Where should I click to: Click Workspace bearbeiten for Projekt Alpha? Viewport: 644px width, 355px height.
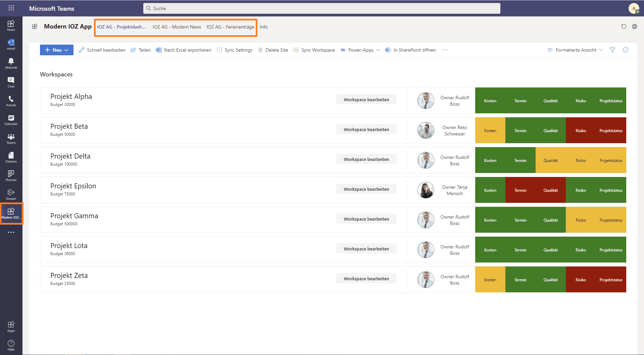point(366,99)
